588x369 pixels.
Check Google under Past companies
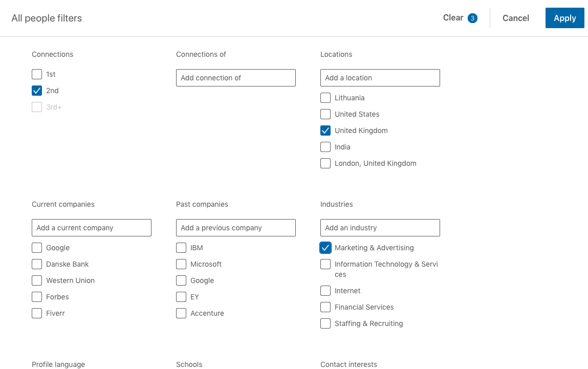[x=181, y=280]
